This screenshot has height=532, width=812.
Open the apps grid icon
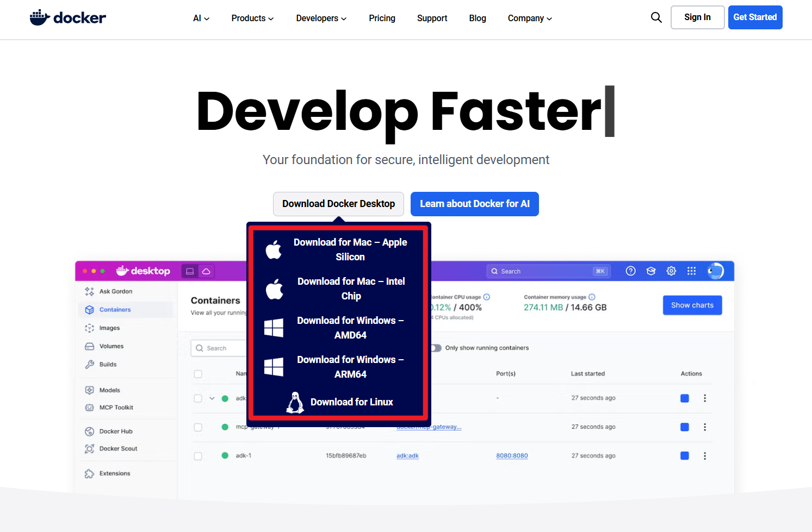point(691,271)
